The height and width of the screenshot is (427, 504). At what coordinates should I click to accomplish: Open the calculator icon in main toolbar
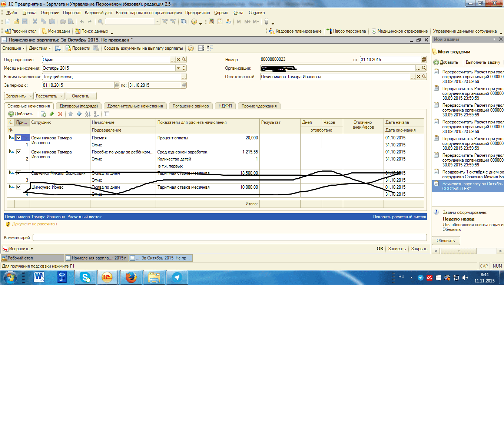[x=211, y=22]
